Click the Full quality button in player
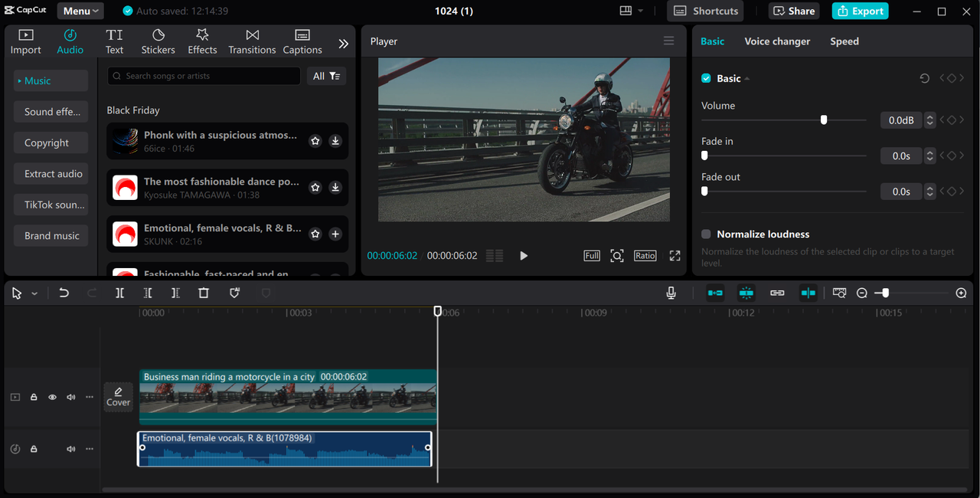 592,256
